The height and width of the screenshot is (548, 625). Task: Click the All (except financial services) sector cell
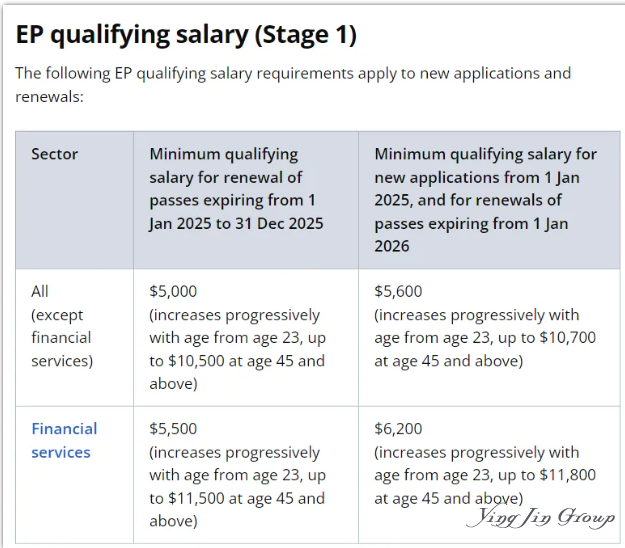[75, 338]
